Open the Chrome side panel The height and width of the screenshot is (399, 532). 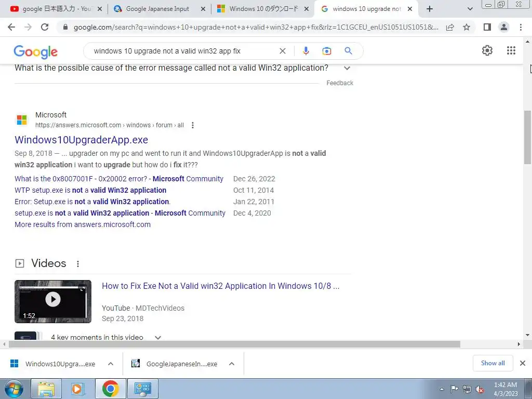[487, 27]
